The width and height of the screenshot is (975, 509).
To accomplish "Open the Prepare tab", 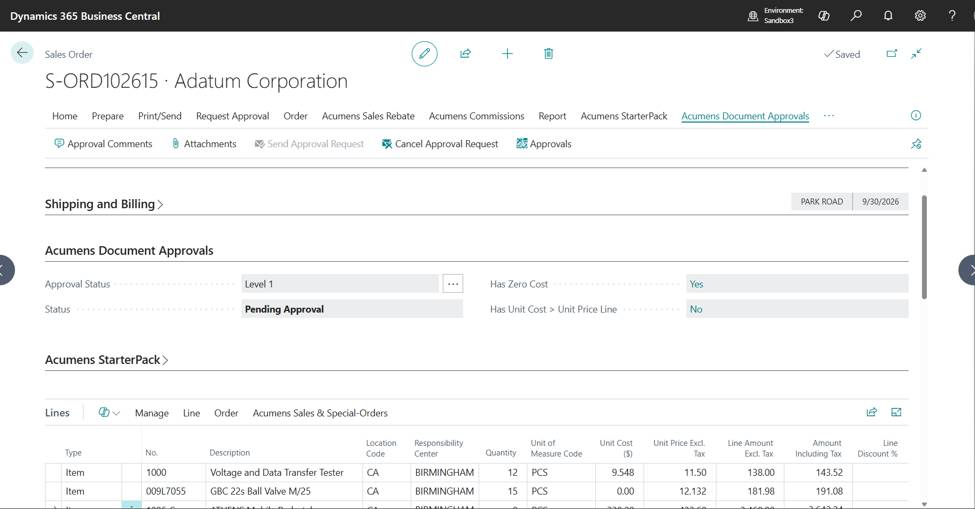I will click(108, 116).
